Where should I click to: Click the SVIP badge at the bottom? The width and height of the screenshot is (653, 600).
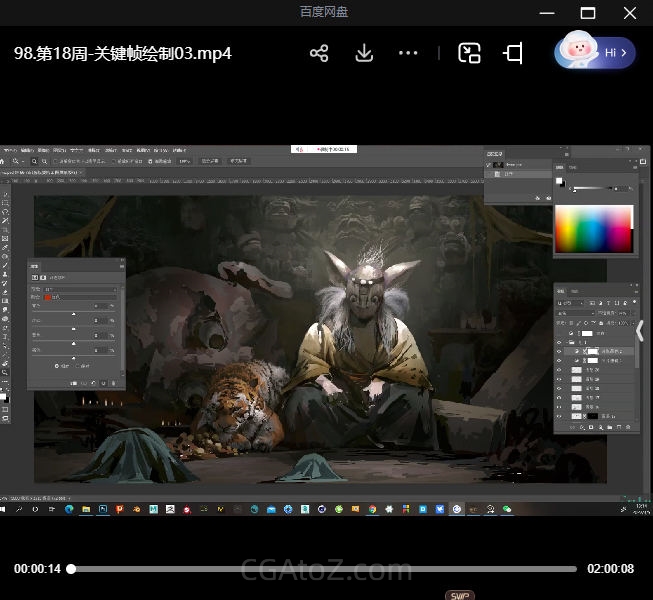tap(459, 595)
